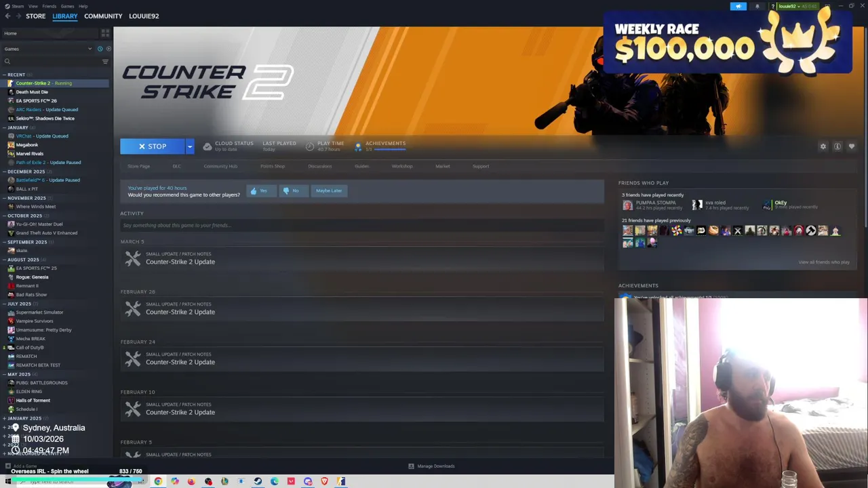Image resolution: width=868 pixels, height=488 pixels.
Task: Open the library filter options icon
Action: [105, 62]
